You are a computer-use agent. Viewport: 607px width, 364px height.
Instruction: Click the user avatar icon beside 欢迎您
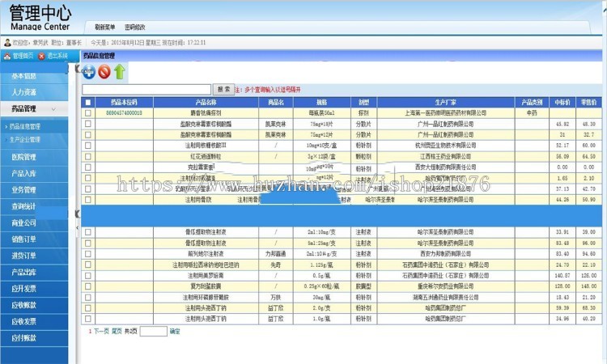tap(6, 42)
